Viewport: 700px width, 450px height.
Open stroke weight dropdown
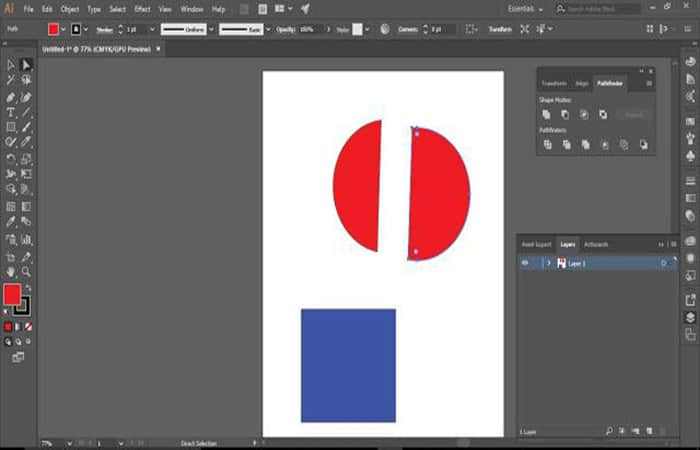[x=152, y=29]
